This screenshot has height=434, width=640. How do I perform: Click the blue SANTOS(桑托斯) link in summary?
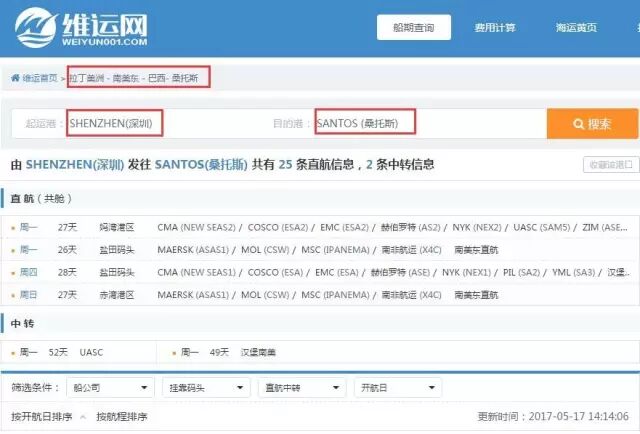tap(201, 165)
